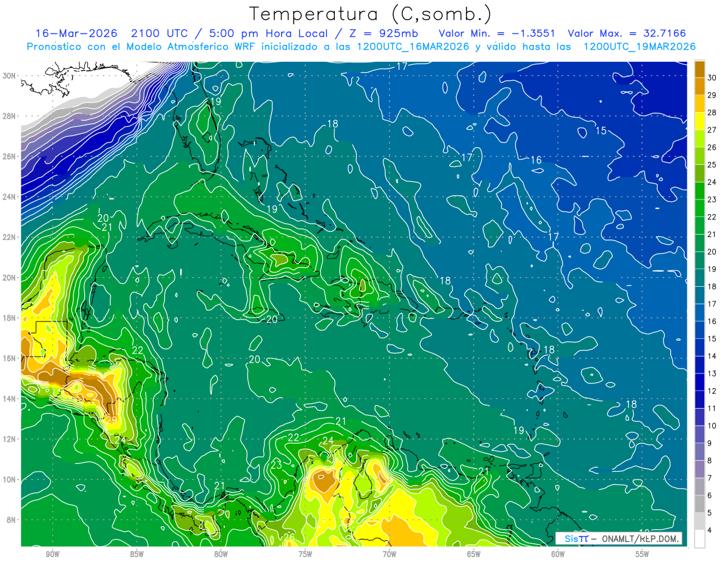Click the 70W longitude axis label
Viewport: 728px width, 562px height.
click(x=389, y=554)
